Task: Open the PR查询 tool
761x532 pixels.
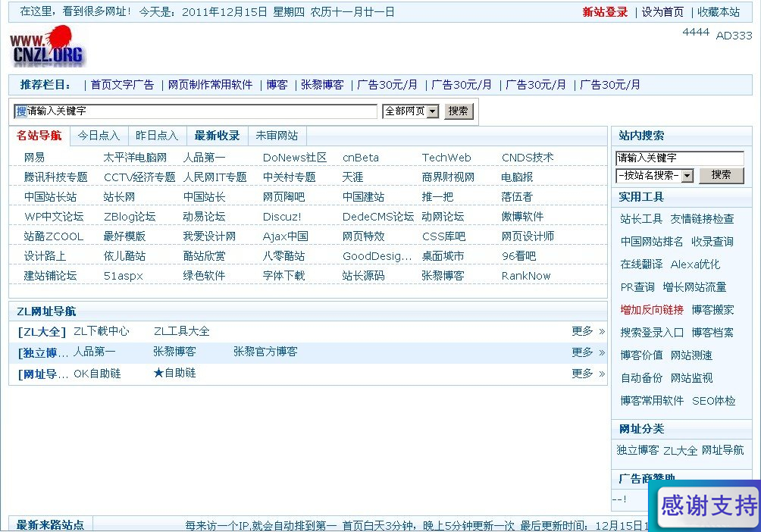Action: pos(637,287)
